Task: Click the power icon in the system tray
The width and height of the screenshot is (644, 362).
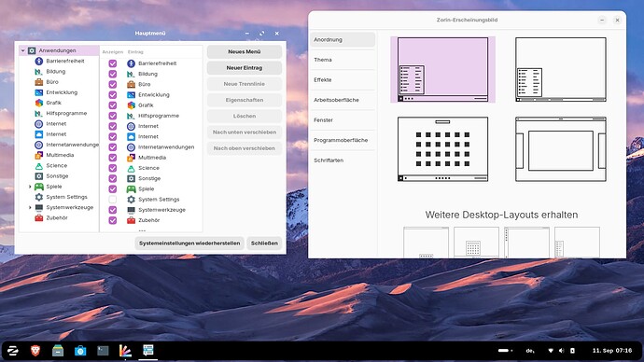Action: (572, 351)
